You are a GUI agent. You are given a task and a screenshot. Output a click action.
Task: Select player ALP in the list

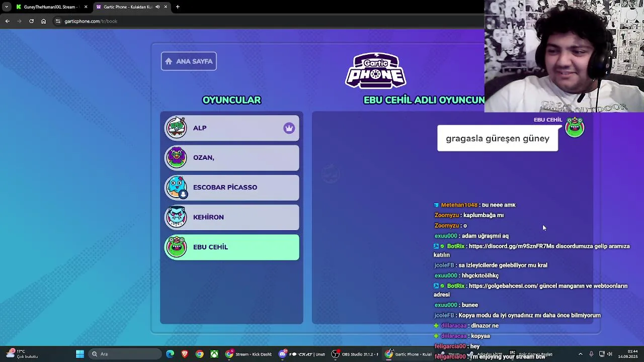tap(232, 128)
